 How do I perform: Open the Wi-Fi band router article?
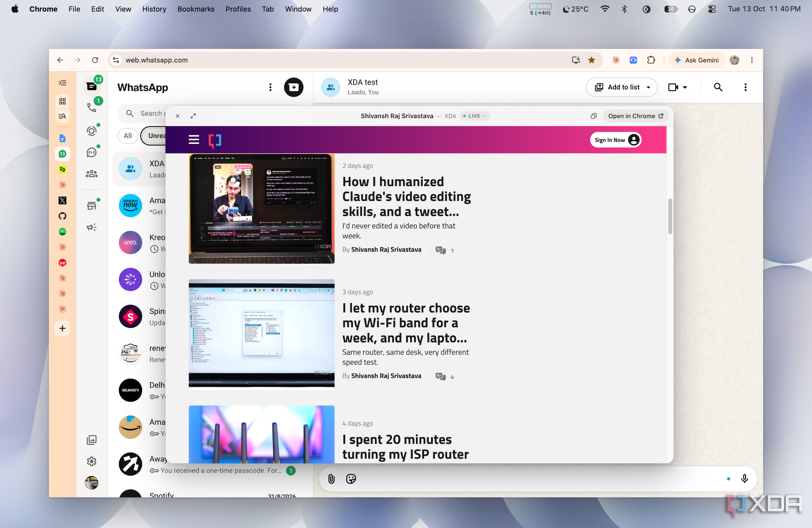click(406, 323)
